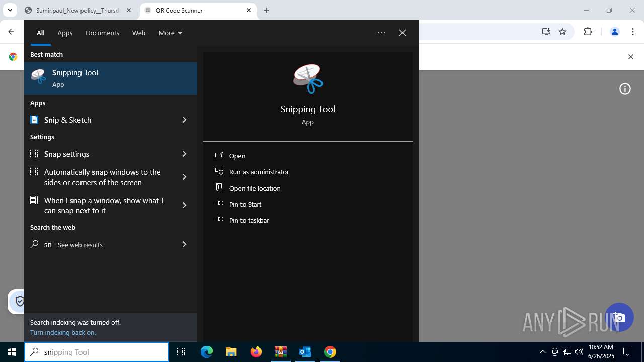The height and width of the screenshot is (362, 644).
Task: Click the safely remove hardware tray icon
Action: [555, 352]
